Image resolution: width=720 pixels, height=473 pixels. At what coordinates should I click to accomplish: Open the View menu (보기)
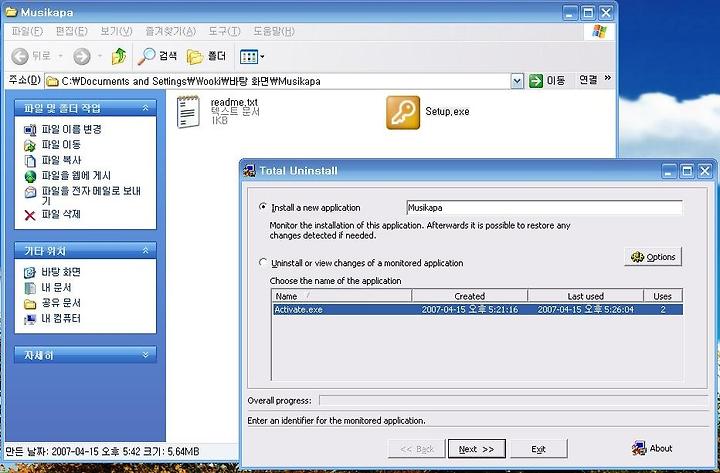pyautogui.click(x=116, y=31)
